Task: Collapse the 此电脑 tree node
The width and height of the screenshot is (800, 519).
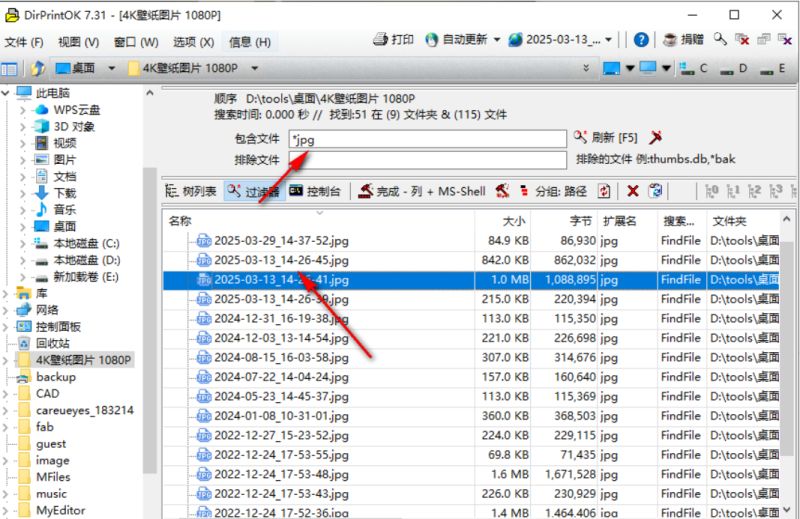Action: (5, 93)
